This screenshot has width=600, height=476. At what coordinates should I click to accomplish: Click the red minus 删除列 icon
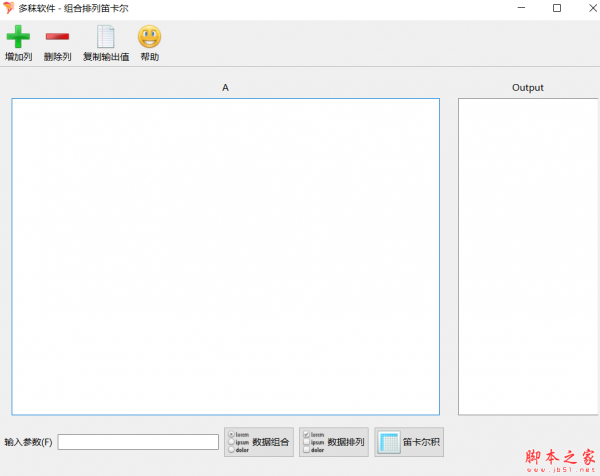pos(57,37)
